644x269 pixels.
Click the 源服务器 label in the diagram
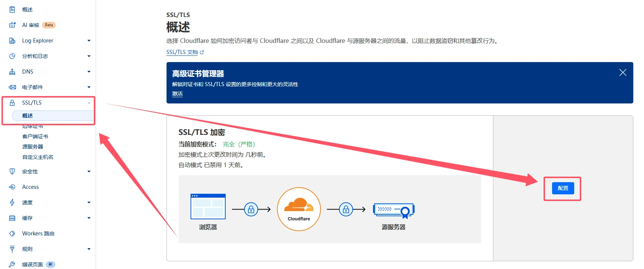tap(394, 227)
